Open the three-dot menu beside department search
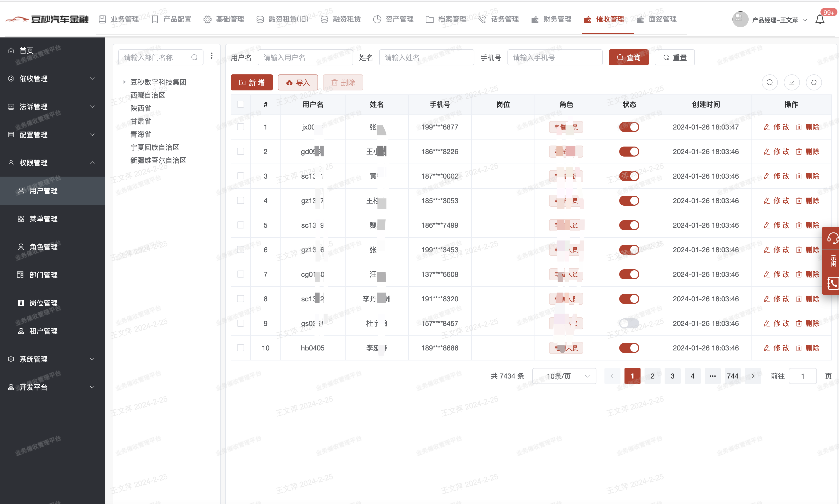The image size is (839, 504). 211,56
